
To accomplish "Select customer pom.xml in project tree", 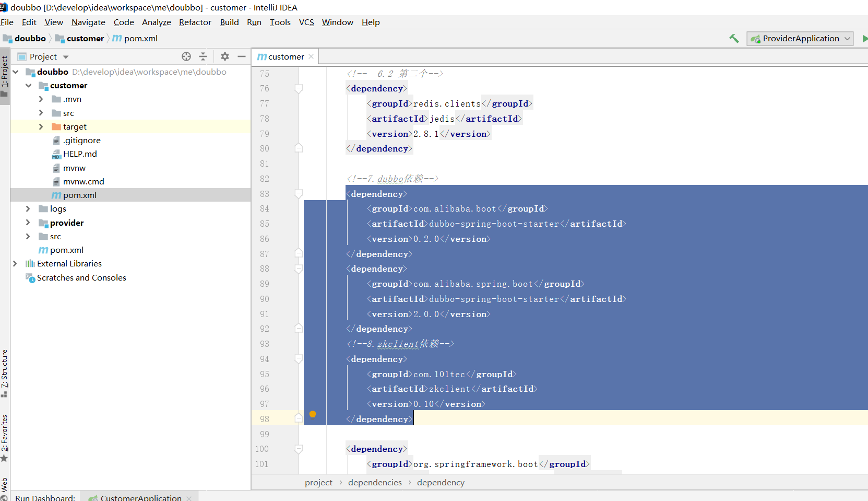I will tap(80, 195).
